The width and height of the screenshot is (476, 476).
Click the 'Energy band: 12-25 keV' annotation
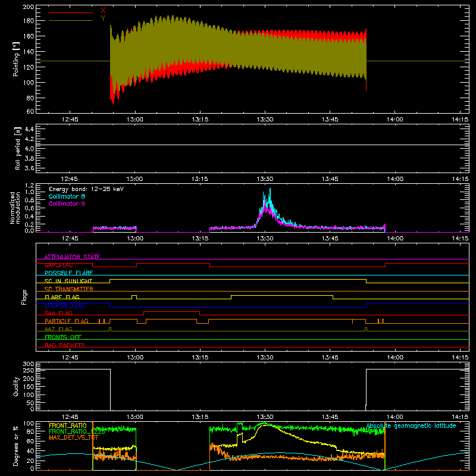point(86,189)
